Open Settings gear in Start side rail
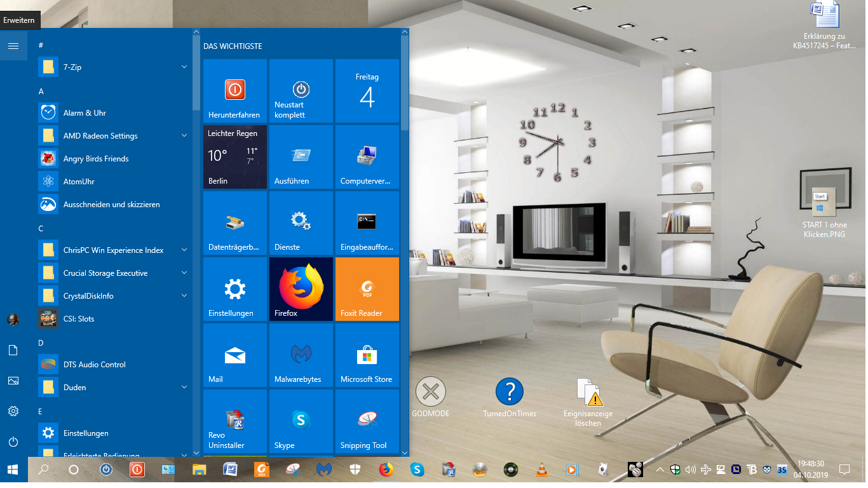Image resolution: width=868 pixels, height=488 pixels. tap(13, 411)
